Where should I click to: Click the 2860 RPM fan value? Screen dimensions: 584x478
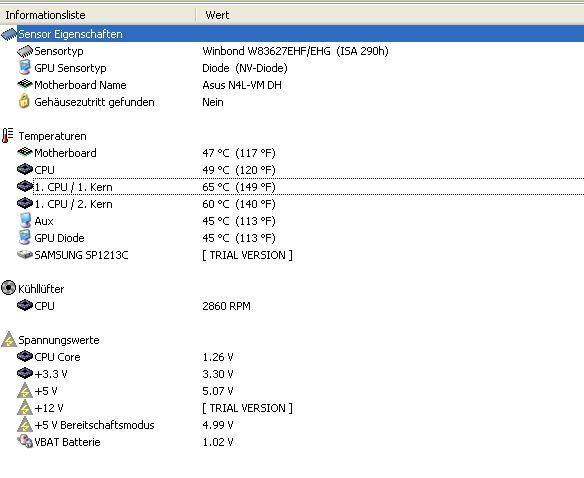pyautogui.click(x=226, y=306)
